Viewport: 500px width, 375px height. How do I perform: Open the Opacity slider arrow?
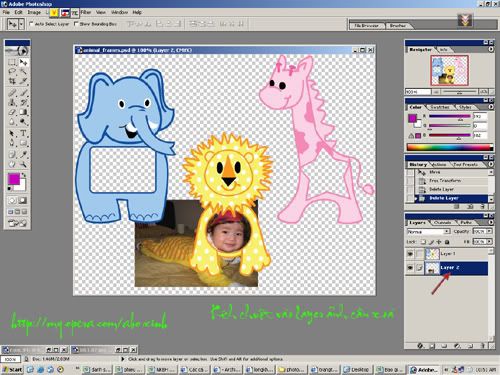click(489, 231)
